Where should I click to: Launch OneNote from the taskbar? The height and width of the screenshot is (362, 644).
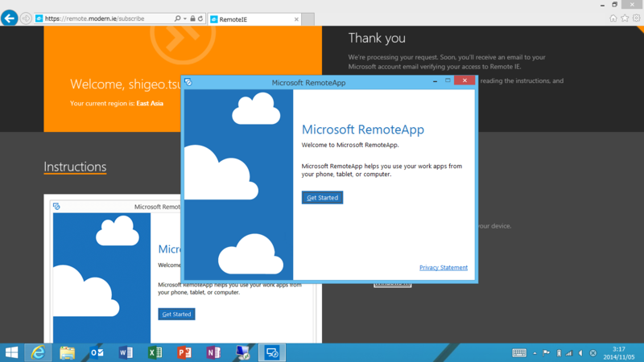point(213,352)
